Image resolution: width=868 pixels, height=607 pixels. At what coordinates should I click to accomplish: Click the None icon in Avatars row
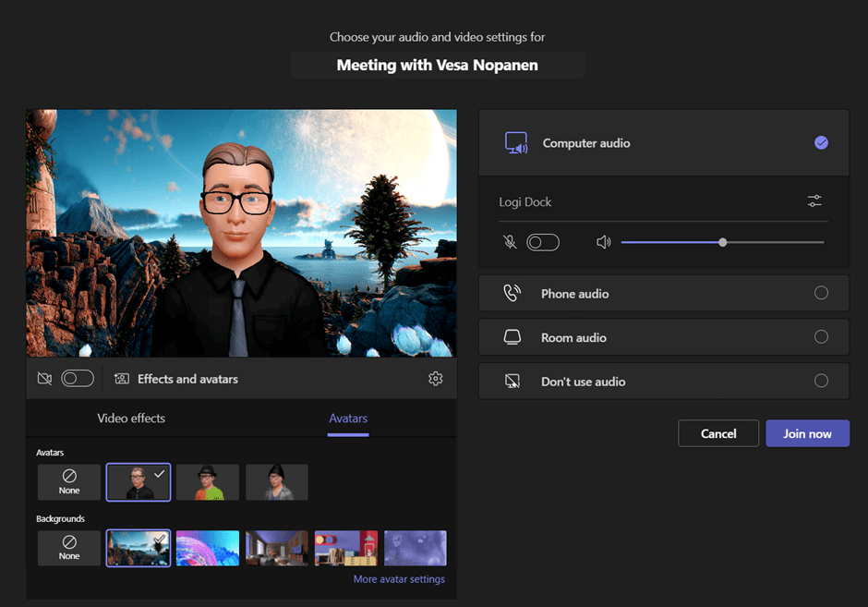pyautogui.click(x=69, y=477)
